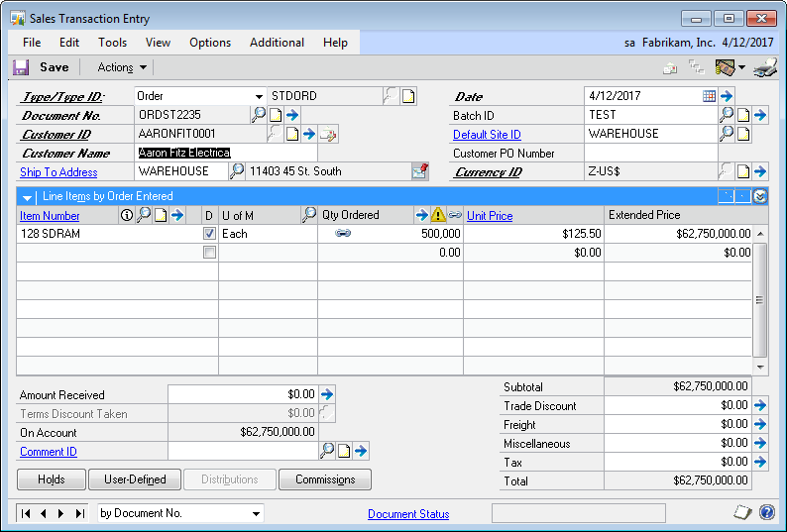This screenshot has width=787, height=532.
Task: Click Amount Received expansion arrow
Action: [x=327, y=394]
